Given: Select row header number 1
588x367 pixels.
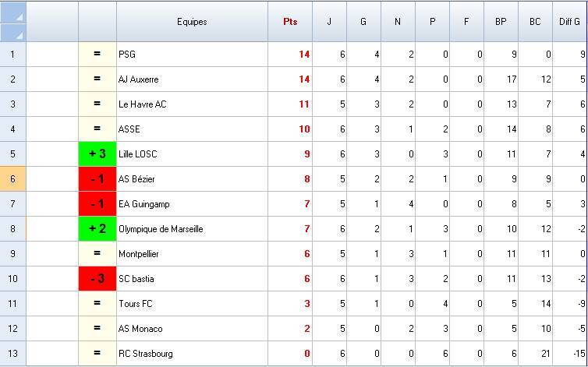Looking at the screenshot, I should 13,55.
